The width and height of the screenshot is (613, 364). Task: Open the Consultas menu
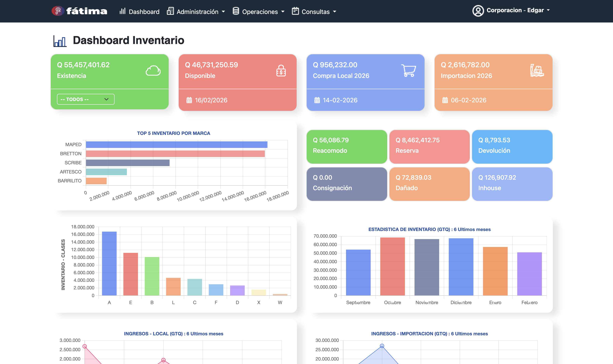(314, 11)
